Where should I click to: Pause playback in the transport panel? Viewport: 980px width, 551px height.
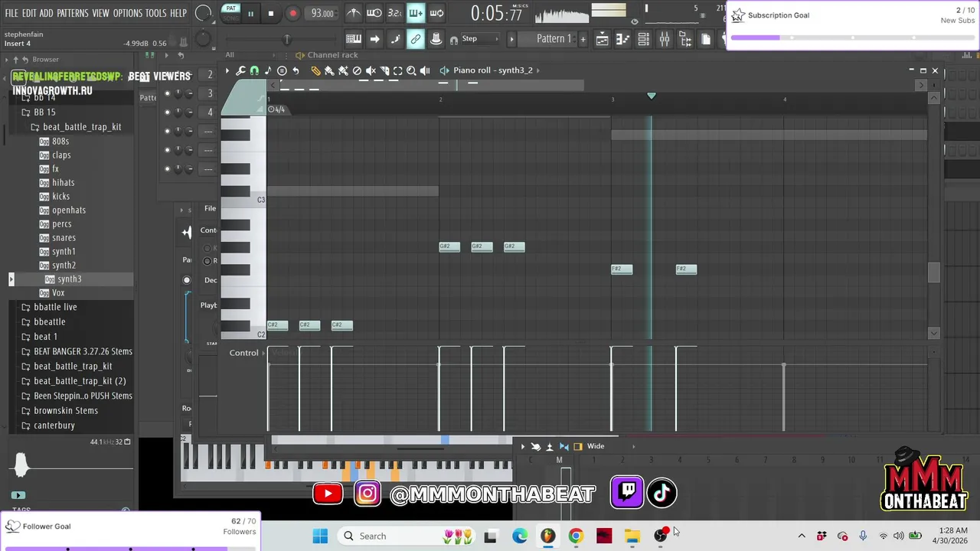pyautogui.click(x=250, y=14)
